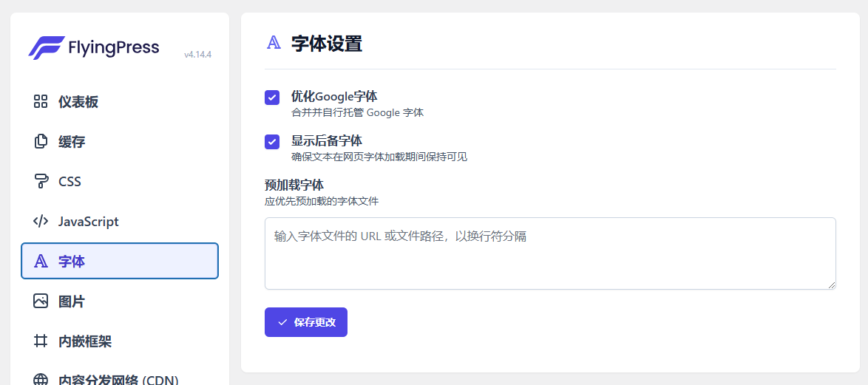Click the CSS paint roller icon

(x=41, y=182)
